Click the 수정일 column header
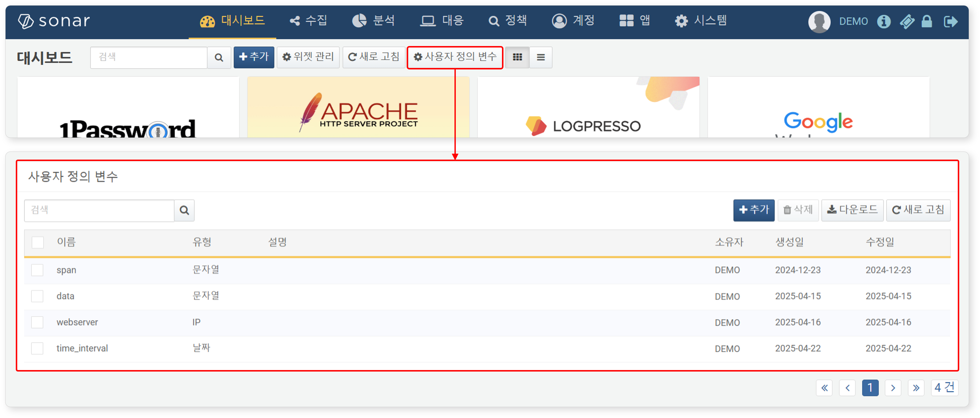 (880, 242)
